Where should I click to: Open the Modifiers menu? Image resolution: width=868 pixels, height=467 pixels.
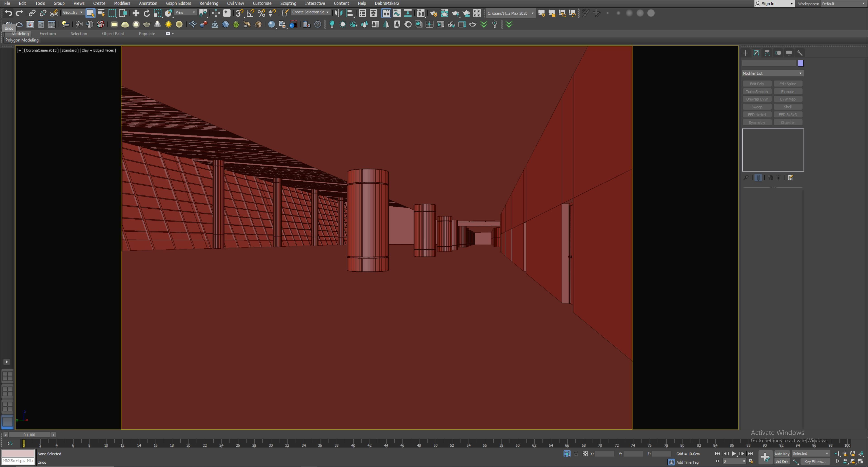pos(122,3)
